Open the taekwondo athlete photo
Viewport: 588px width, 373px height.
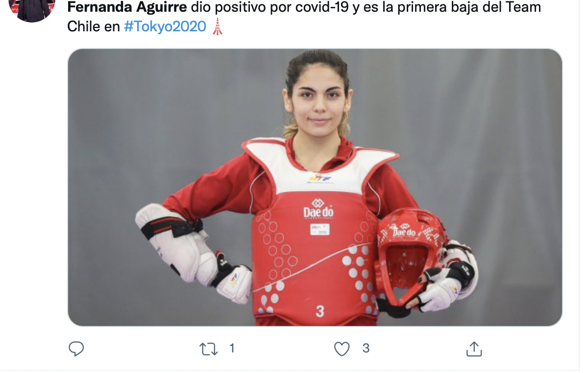point(315,187)
